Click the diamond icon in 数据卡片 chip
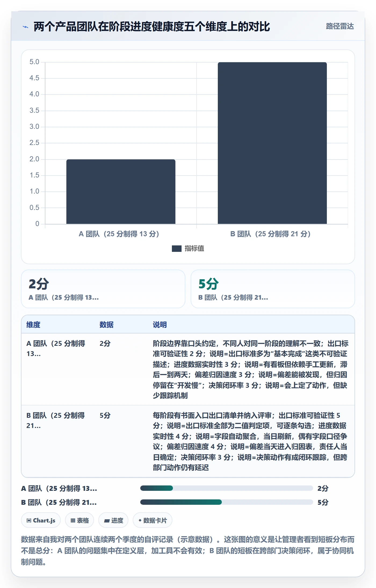 (x=140, y=520)
